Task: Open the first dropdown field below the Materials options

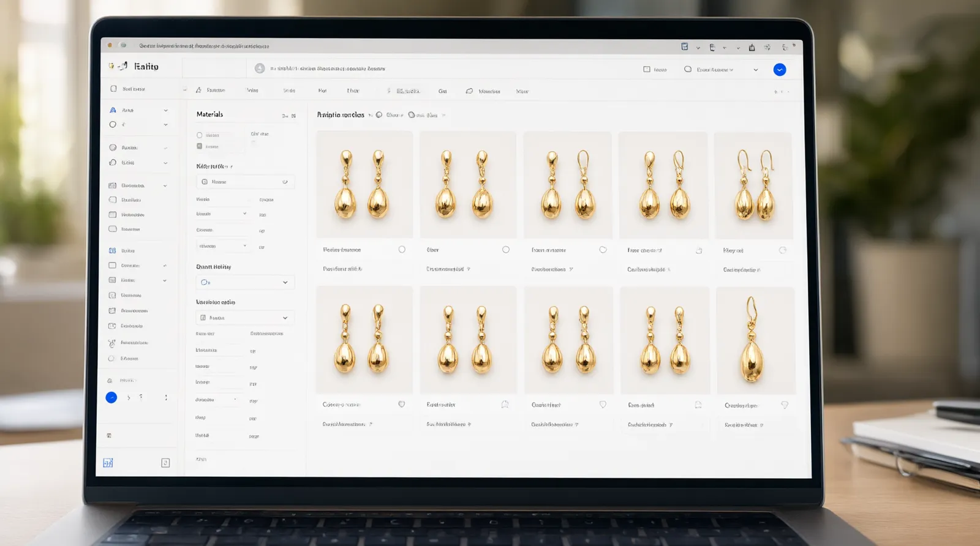Action: pyautogui.click(x=245, y=182)
